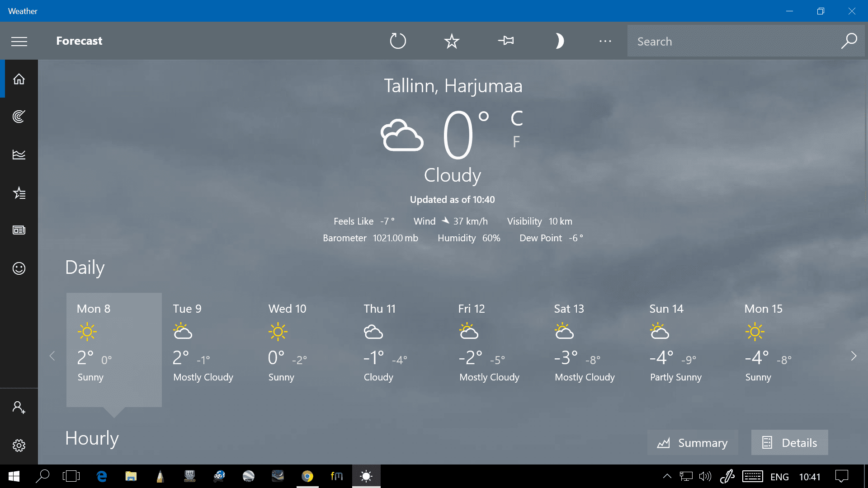Open the Maps radar sidebar icon
The height and width of the screenshot is (488, 868).
pos(19,117)
